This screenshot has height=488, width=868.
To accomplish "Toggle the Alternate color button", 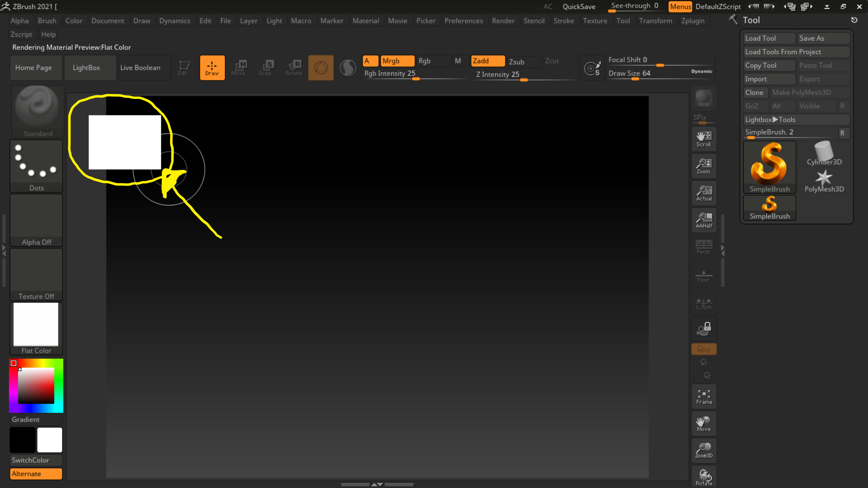I will [36, 474].
